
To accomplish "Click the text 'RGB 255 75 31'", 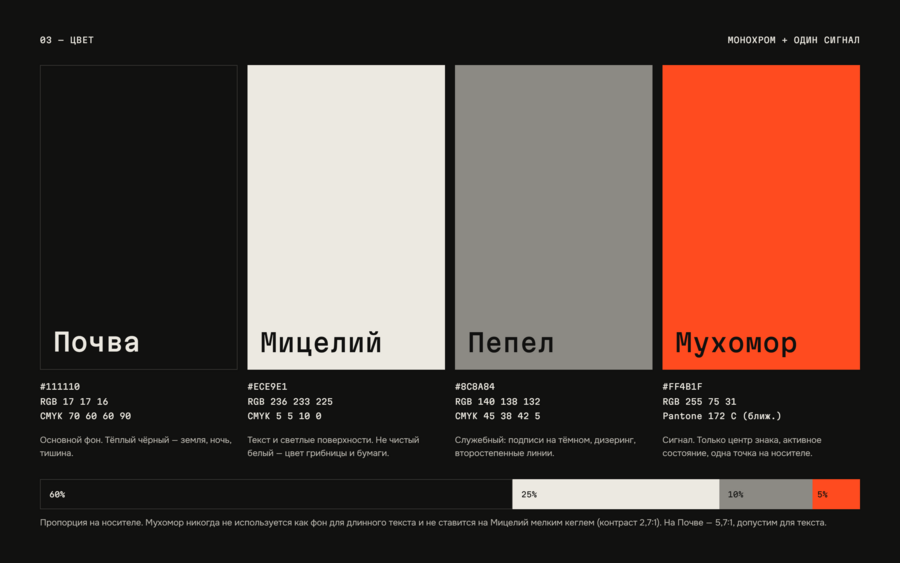I will (699, 402).
